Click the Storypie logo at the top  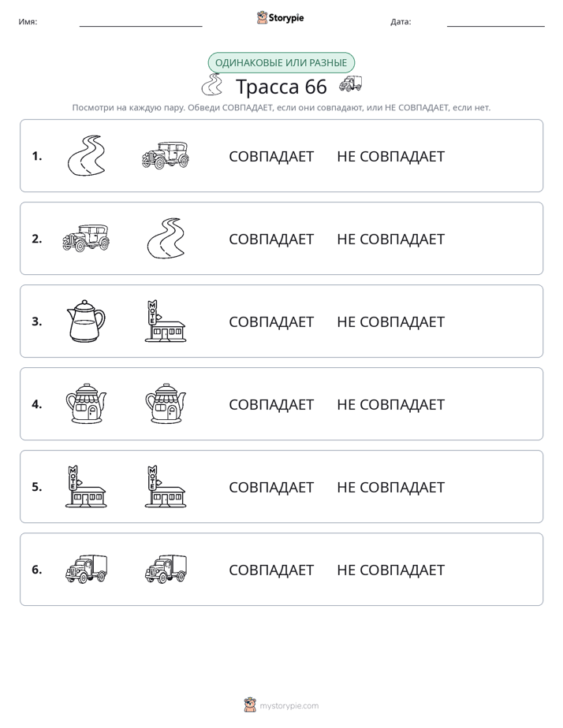pos(280,17)
